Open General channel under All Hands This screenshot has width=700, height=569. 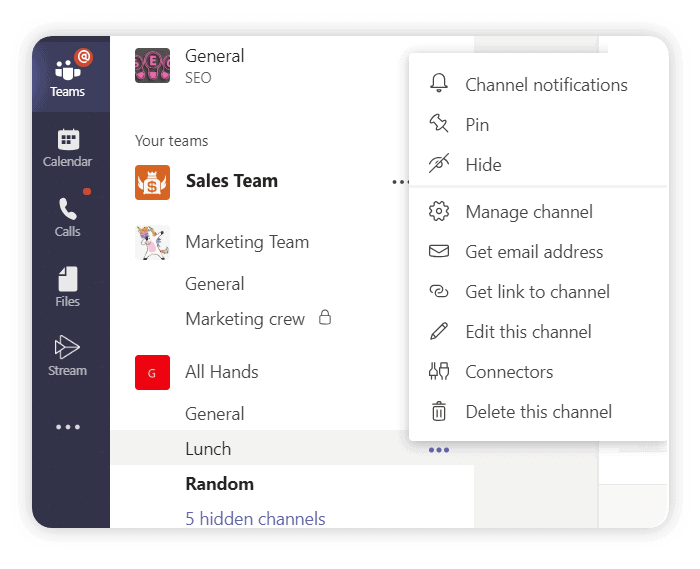pos(215,414)
